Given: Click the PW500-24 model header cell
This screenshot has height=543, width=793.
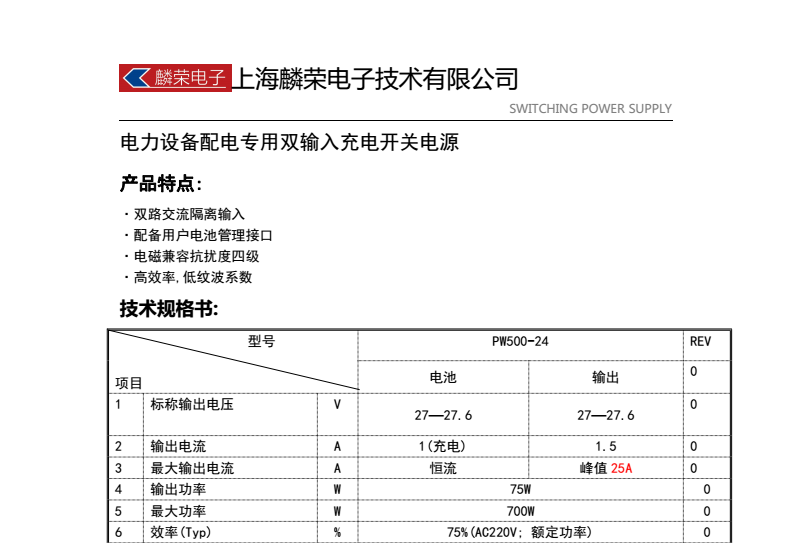Looking at the screenshot, I should click(x=520, y=342).
